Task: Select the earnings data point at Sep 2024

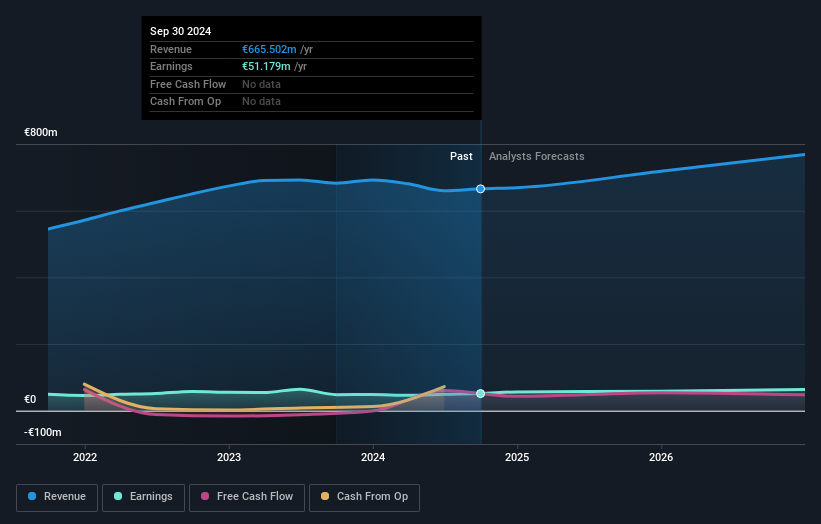Action: 480,394
